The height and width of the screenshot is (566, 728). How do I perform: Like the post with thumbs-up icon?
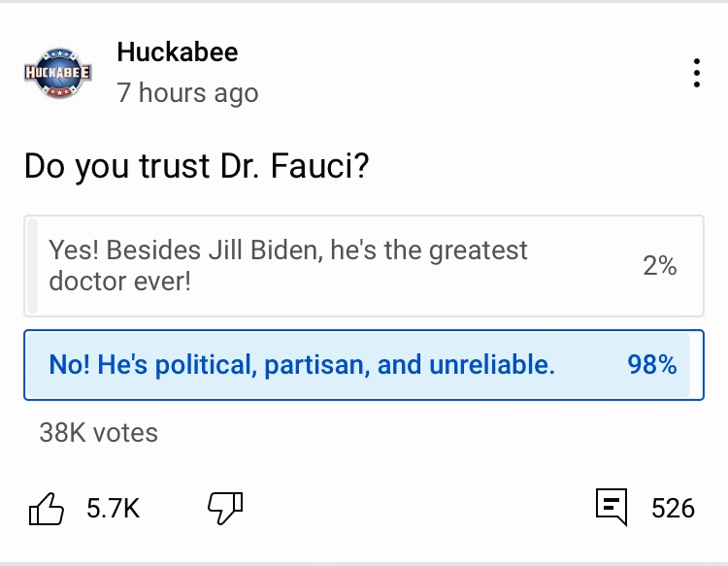point(47,508)
